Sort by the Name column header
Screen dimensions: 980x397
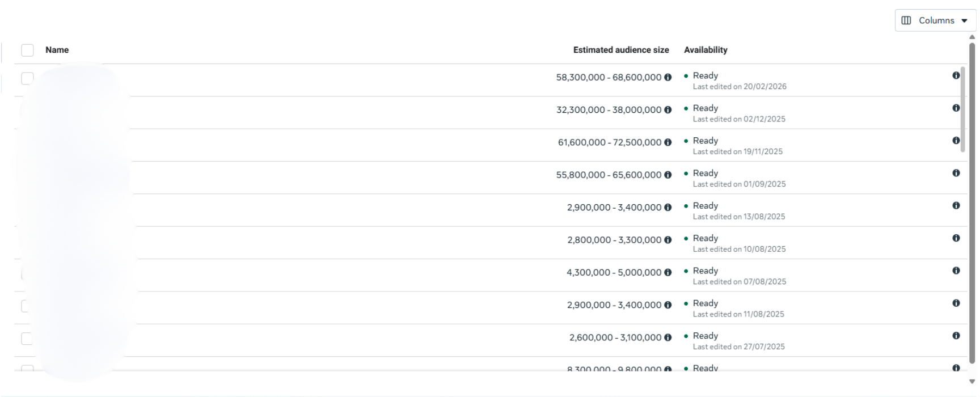click(57, 50)
